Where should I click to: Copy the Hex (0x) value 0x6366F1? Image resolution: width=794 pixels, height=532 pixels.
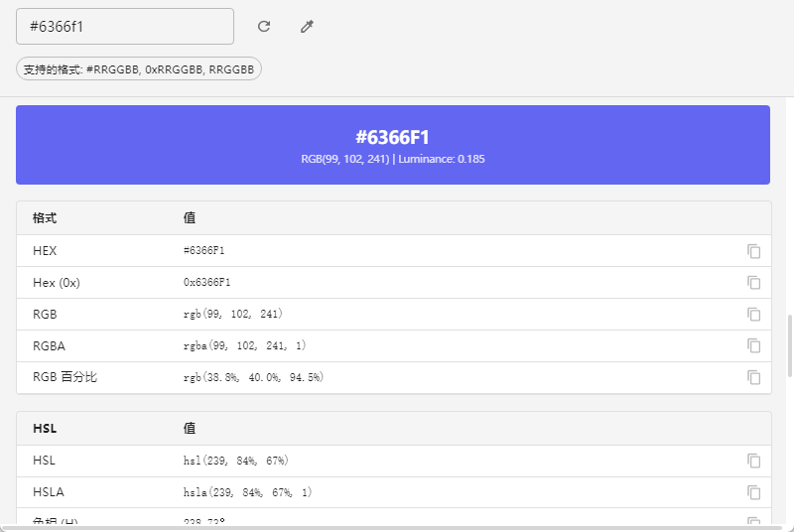(753, 283)
